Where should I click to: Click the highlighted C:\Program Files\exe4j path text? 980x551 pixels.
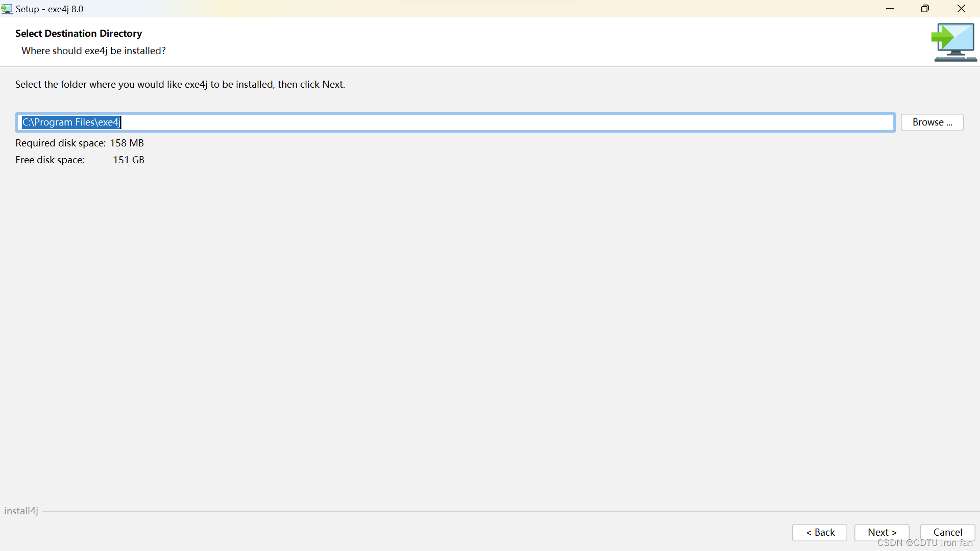tap(71, 122)
